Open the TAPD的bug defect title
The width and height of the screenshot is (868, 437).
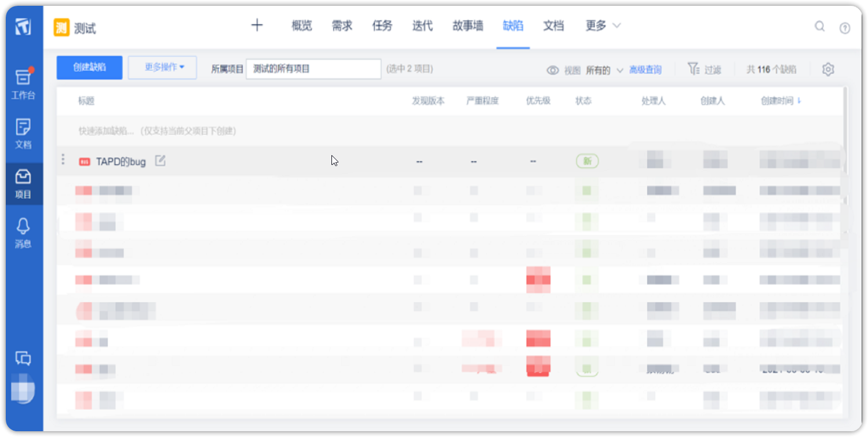121,162
